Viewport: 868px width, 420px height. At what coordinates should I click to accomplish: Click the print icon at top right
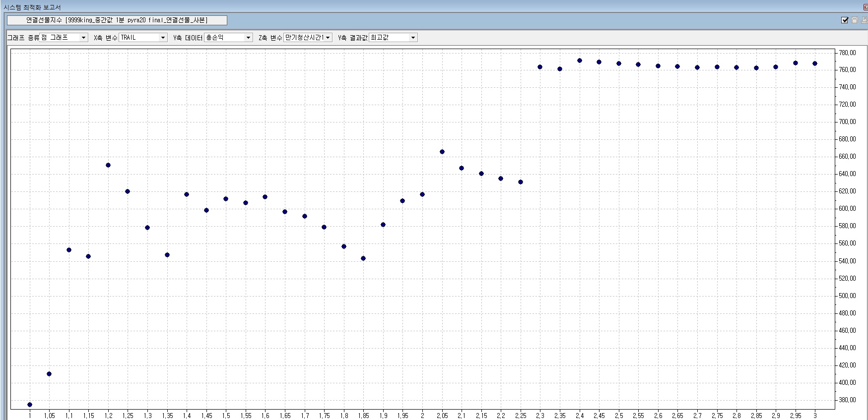pos(864,20)
